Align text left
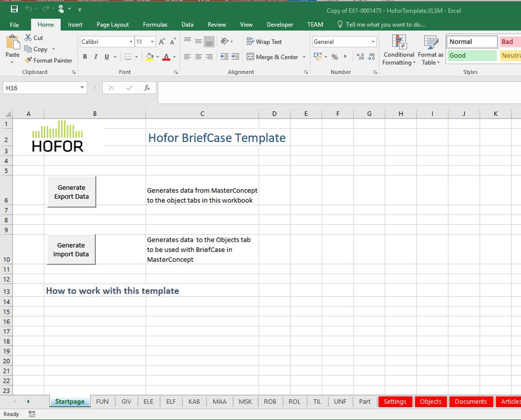 point(187,57)
